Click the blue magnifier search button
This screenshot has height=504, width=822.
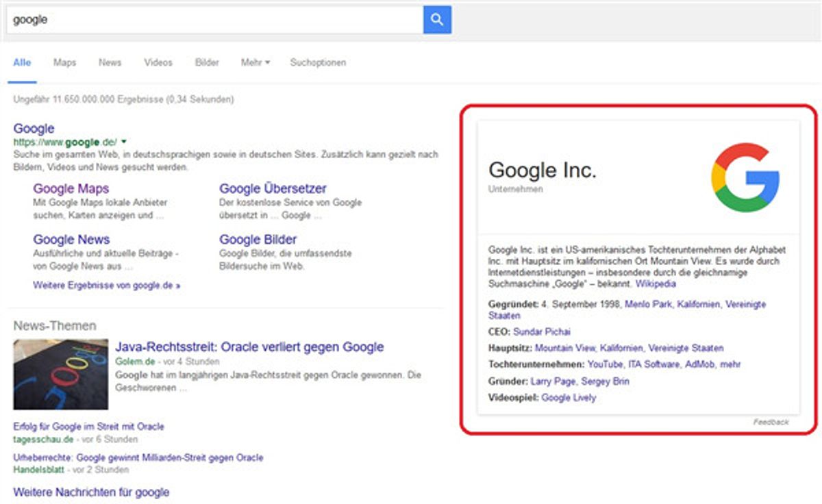tap(437, 20)
